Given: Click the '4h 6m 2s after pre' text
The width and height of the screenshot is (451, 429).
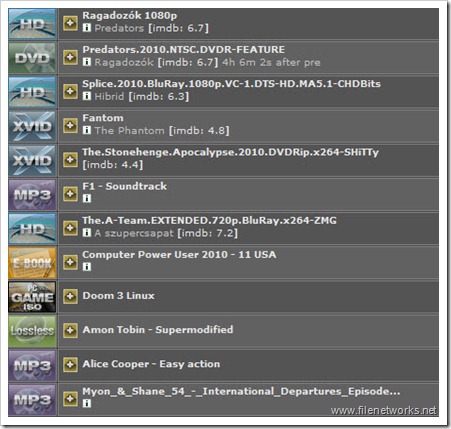Looking at the screenshot, I should coord(271,62).
